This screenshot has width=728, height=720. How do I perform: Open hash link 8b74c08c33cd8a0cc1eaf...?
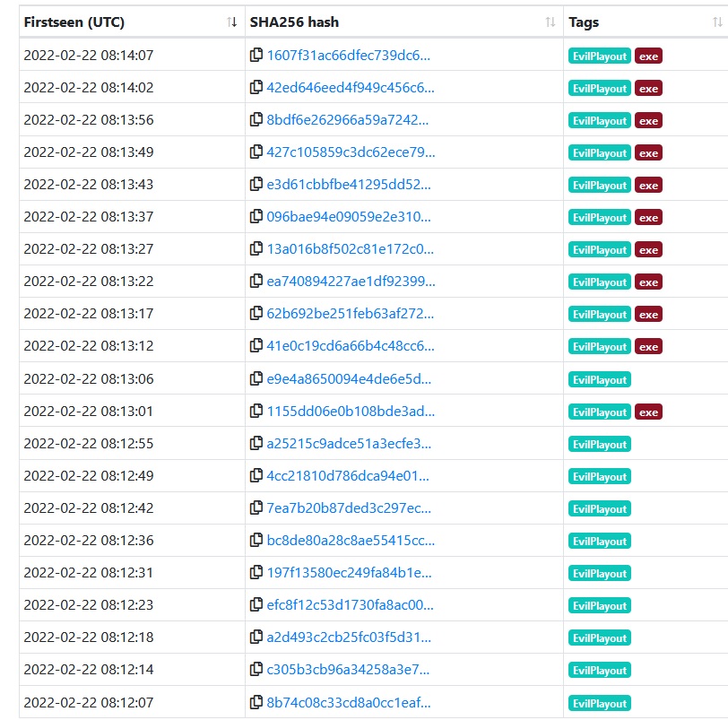349,702
